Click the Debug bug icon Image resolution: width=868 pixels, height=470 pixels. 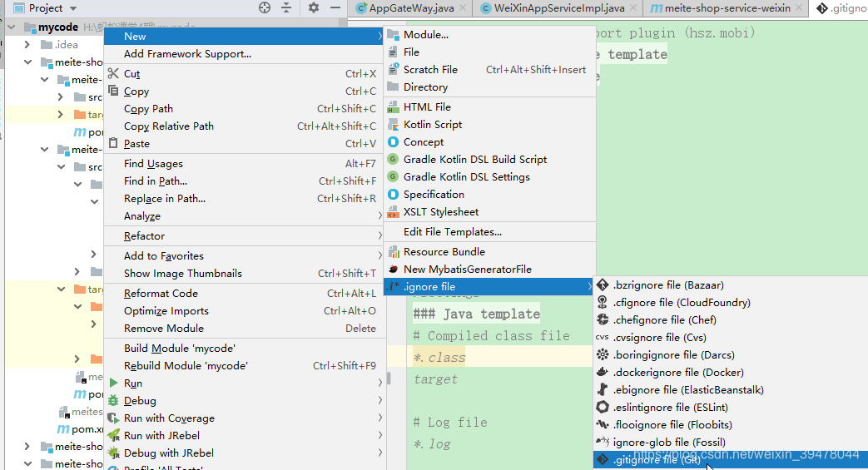click(113, 400)
